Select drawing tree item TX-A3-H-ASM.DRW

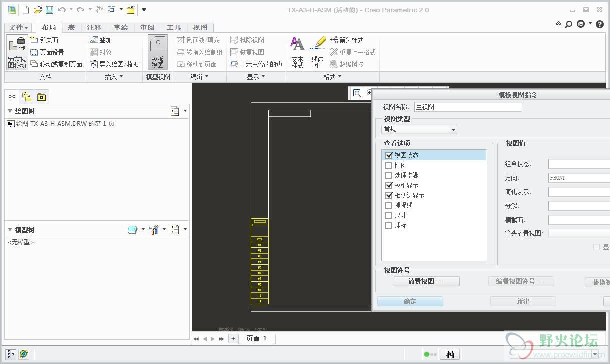(61, 123)
